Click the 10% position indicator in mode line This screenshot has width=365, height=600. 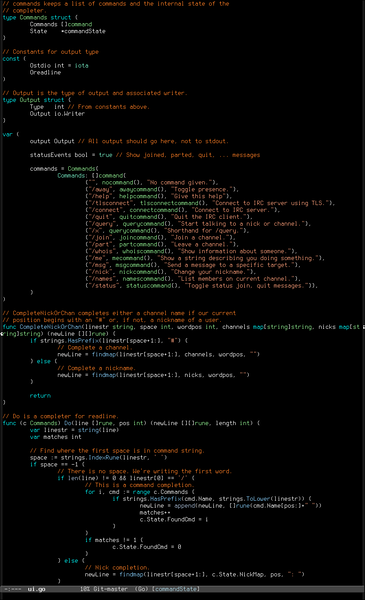pyautogui.click(x=85, y=589)
